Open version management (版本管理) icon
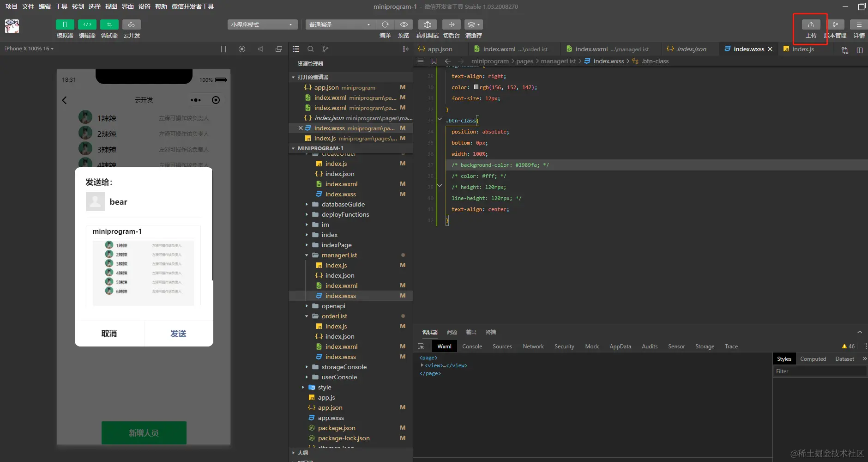This screenshot has height=462, width=868. click(x=835, y=25)
